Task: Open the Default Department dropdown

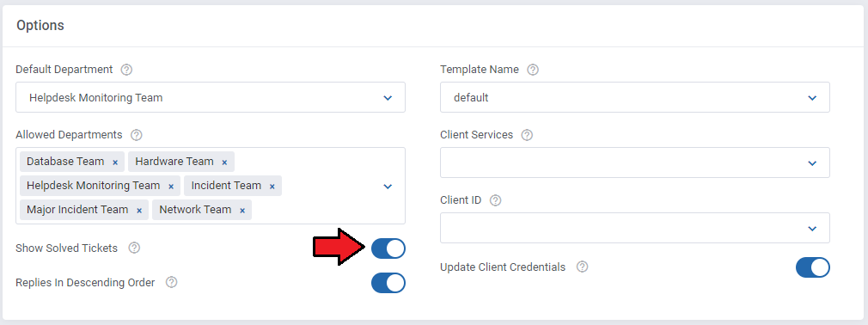Action: 211,97
